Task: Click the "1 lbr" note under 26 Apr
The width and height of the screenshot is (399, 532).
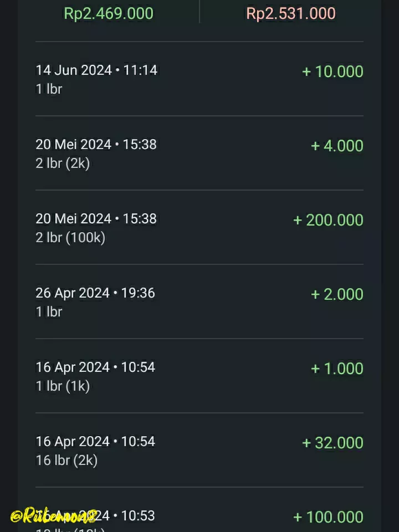Action: [x=49, y=311]
